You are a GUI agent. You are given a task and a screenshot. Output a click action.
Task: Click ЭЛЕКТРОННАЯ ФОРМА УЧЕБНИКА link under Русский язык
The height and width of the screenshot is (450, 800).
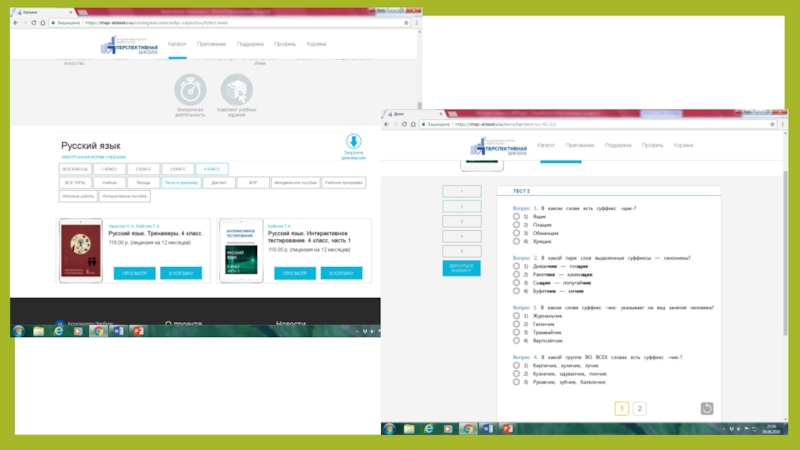tap(93, 157)
